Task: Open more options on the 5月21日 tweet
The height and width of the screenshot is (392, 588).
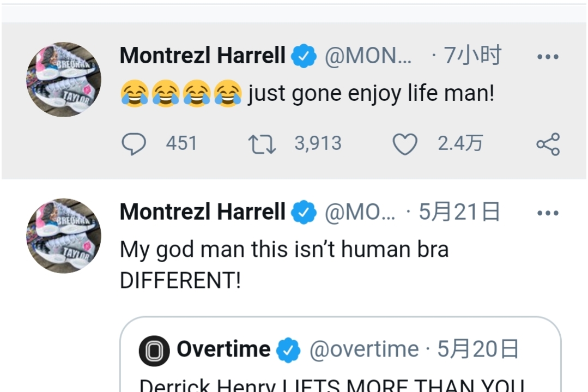Action: [x=548, y=213]
